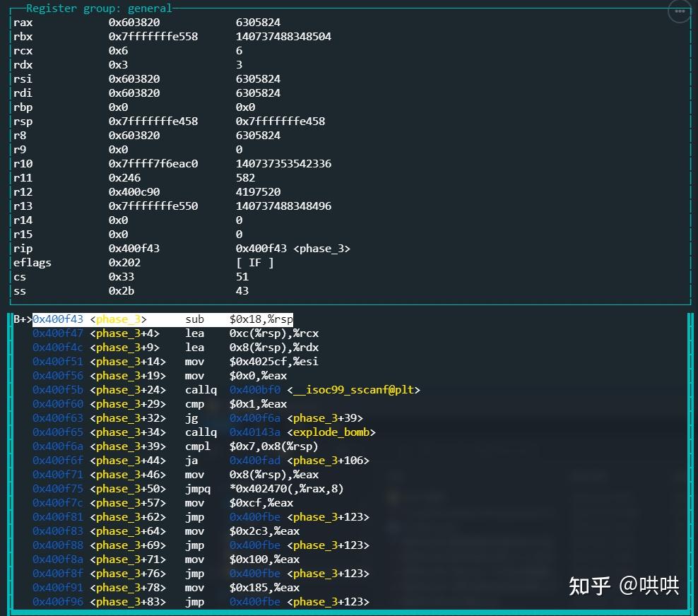Open the floating ellipsis menu icon

pyautogui.click(x=678, y=12)
